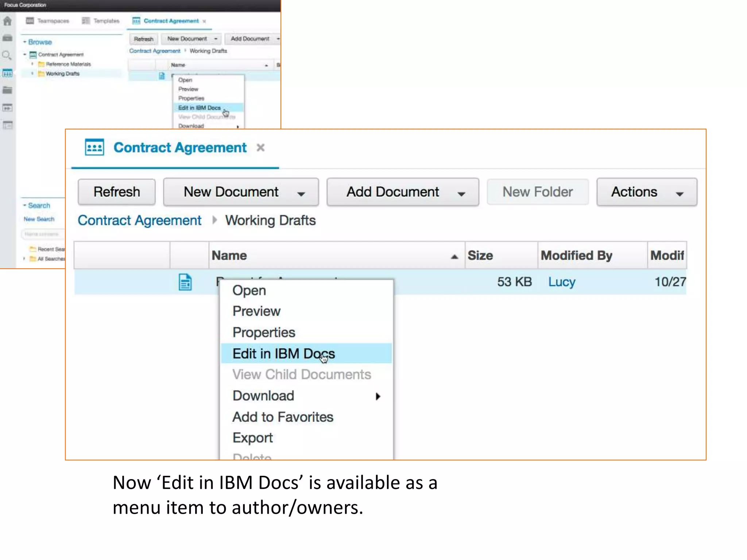Select Edit in IBM Docs in small window menu

208,108
